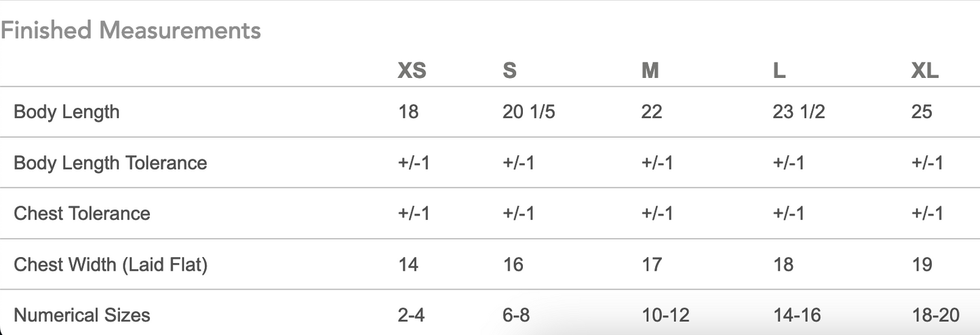This screenshot has height=335, width=980.
Task: Click the Body Length row label
Action: pyautogui.click(x=66, y=112)
